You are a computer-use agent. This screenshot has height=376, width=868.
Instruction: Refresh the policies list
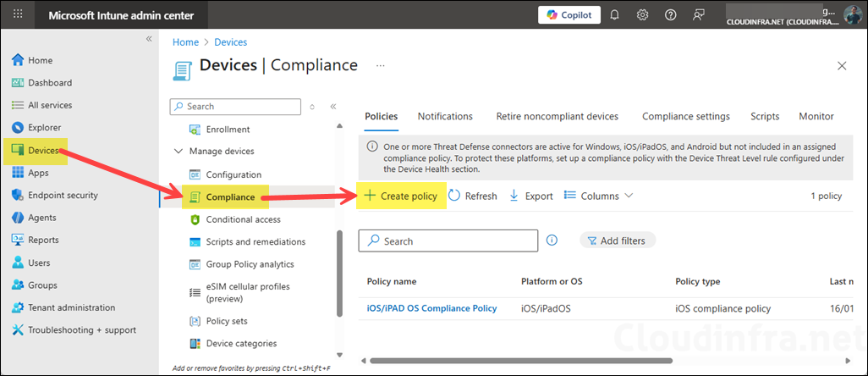click(x=473, y=196)
